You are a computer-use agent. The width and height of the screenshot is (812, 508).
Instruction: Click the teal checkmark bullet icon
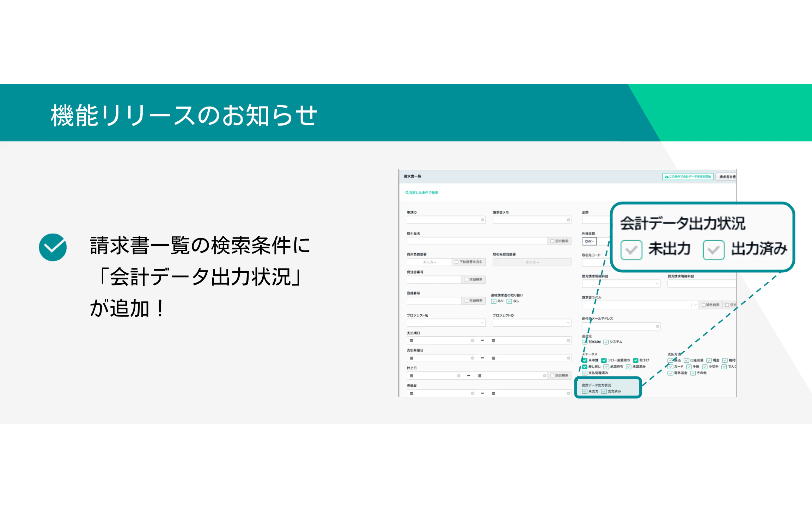(53, 247)
